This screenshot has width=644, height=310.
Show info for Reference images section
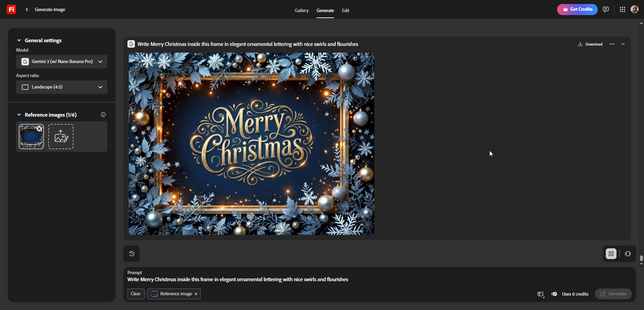pos(103,115)
